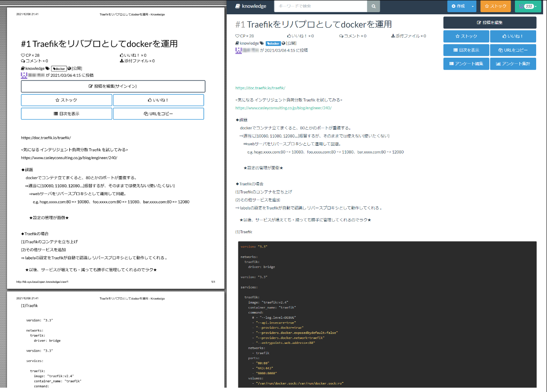547x392 pixels.
Task: Click the 投稿を編集 edit post button
Action: 489,23
